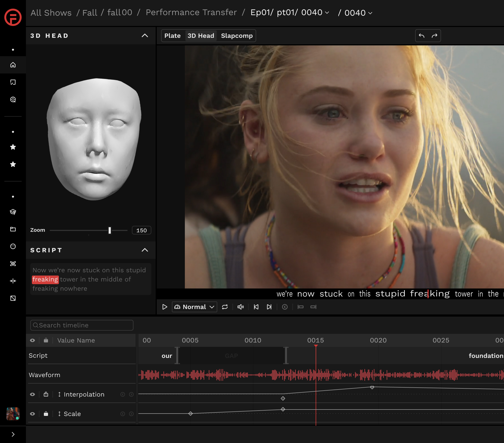Click the upper star favorite icon
Image resolution: width=504 pixels, height=443 pixels.
click(x=13, y=147)
